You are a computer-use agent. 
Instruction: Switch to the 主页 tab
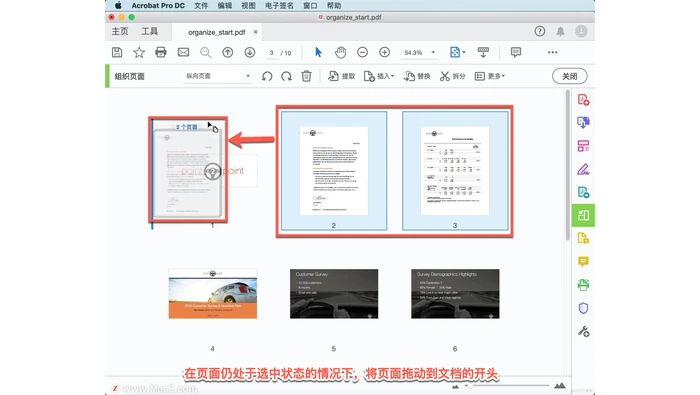[x=120, y=32]
